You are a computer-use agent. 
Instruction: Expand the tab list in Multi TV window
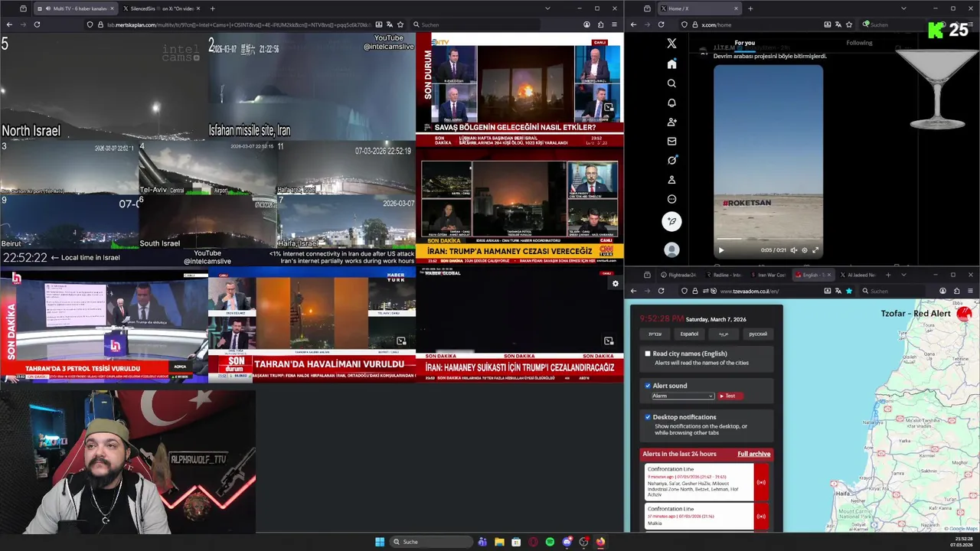pos(547,8)
